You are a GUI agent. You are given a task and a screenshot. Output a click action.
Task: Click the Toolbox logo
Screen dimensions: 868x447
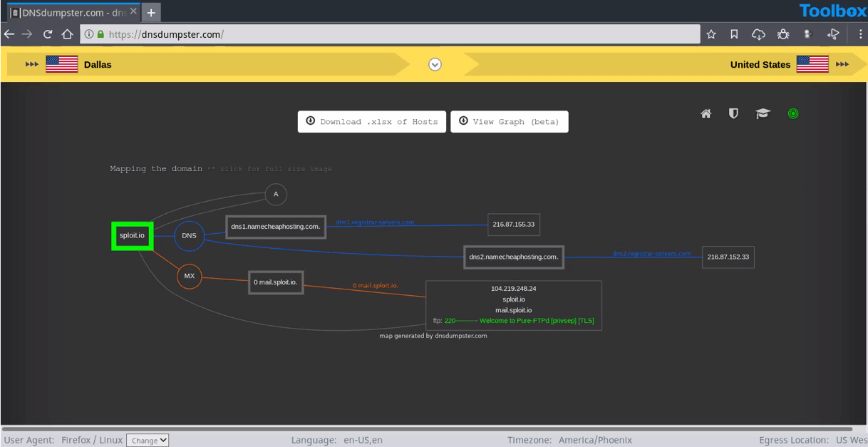[x=832, y=11]
